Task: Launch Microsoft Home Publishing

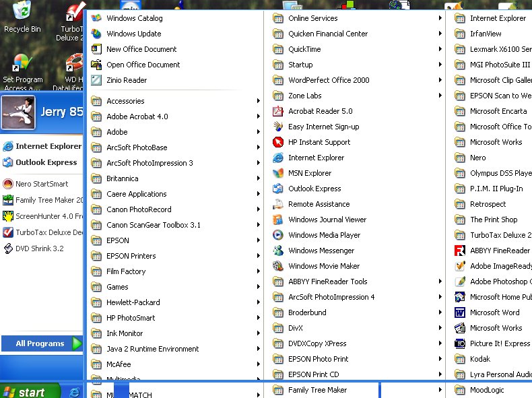Action: [x=493, y=297]
